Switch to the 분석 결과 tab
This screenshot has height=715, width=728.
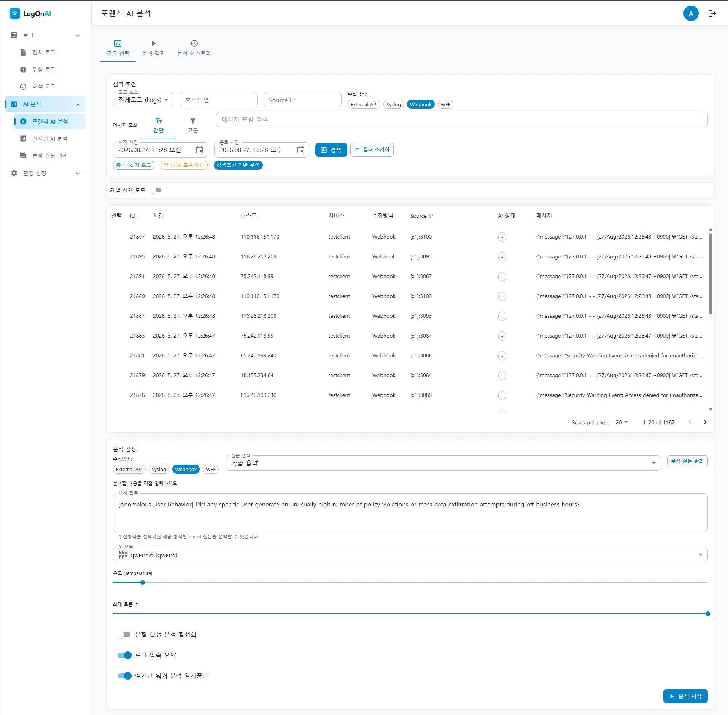[154, 48]
